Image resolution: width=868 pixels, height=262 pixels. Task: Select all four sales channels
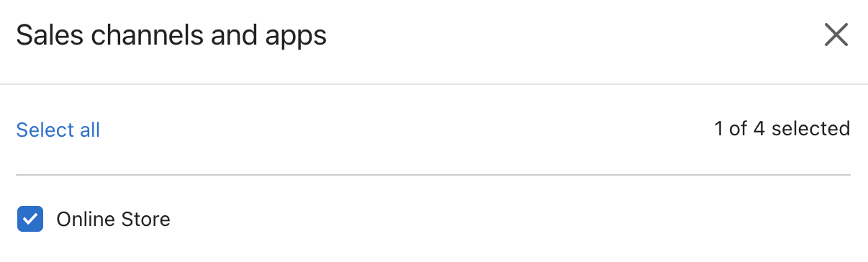pos(58,130)
